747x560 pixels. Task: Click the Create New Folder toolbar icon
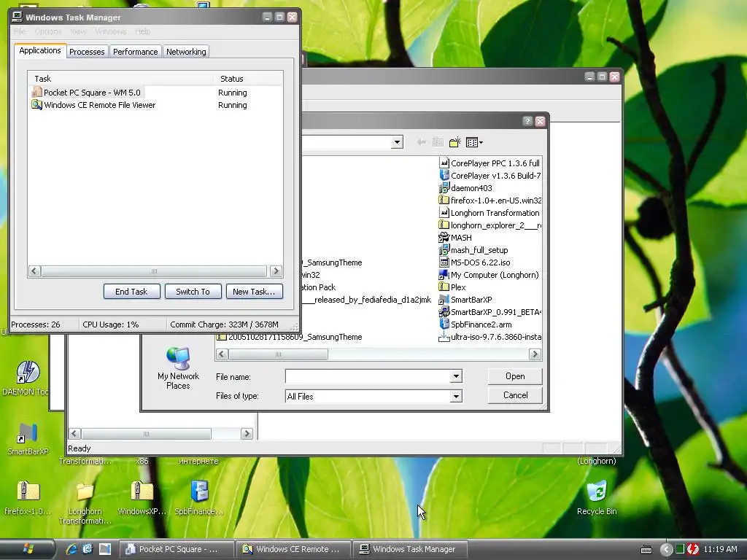click(455, 142)
